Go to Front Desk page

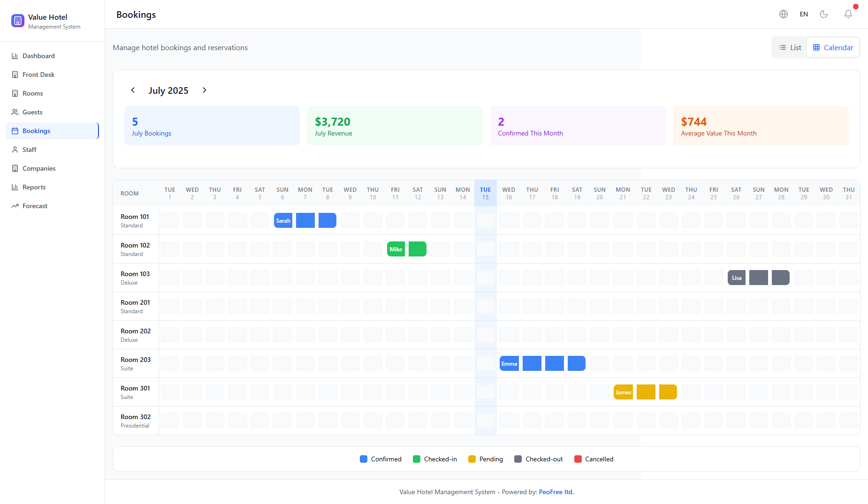pyautogui.click(x=38, y=75)
